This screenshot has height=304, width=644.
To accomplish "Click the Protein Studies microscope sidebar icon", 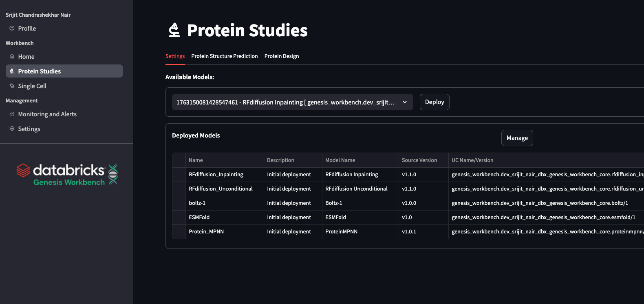I will point(12,71).
